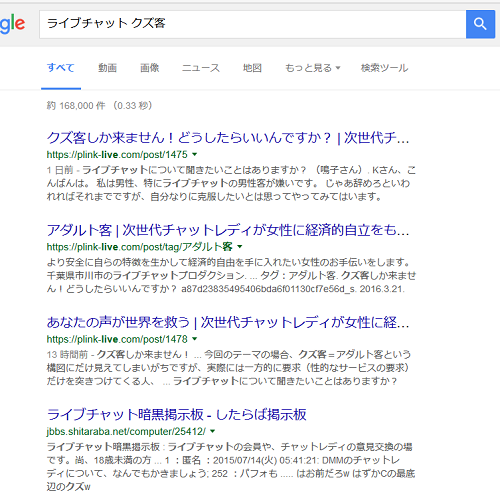Open 検索ツール search tools
Viewport: 500px width, 494px height.
tap(384, 68)
